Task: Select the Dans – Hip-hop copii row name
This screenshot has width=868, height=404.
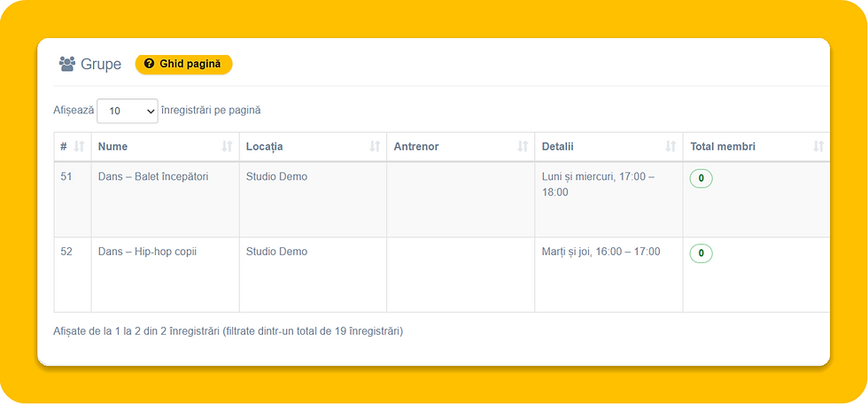Action: click(147, 252)
